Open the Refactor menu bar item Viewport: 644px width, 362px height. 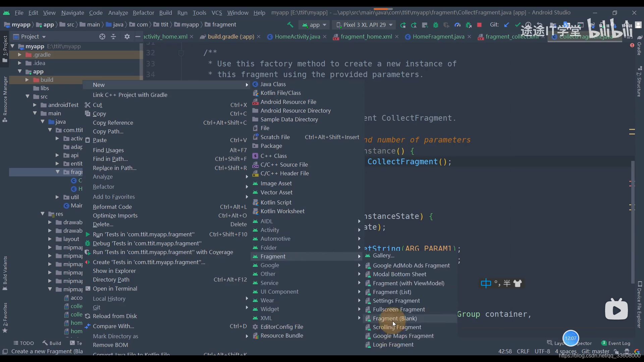[143, 13]
